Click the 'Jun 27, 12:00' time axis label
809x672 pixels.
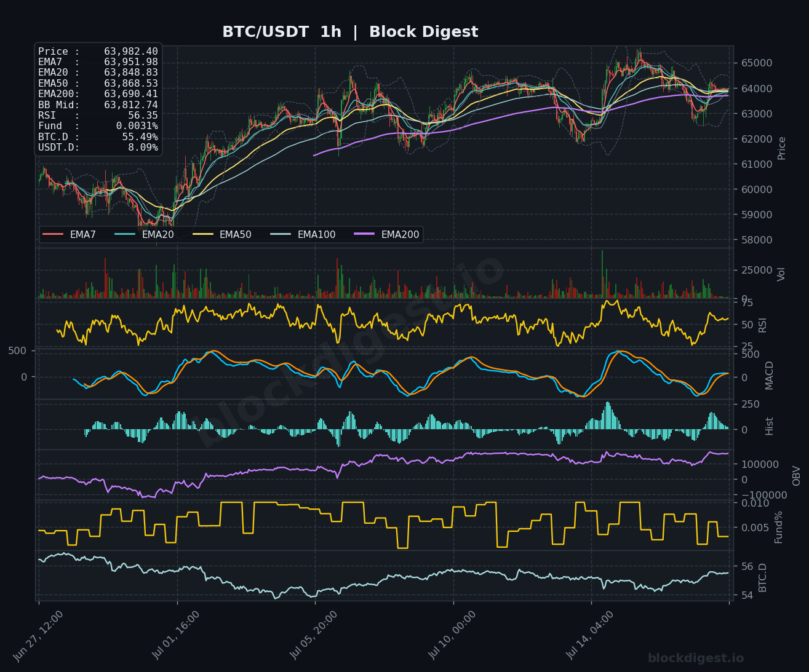38,636
